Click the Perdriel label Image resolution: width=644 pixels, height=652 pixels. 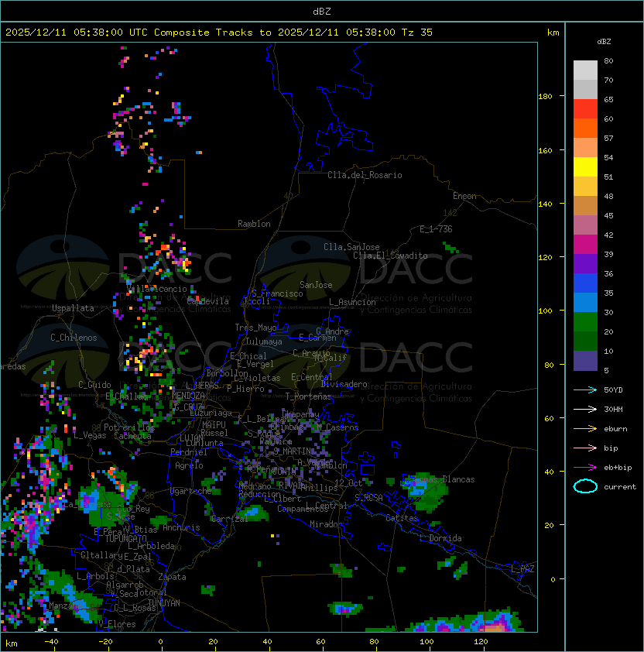[189, 452]
